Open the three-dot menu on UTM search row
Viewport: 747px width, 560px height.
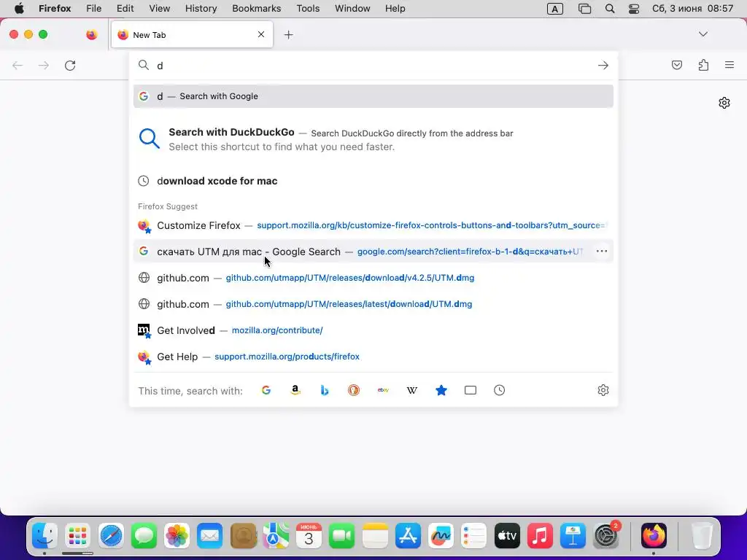pos(602,251)
